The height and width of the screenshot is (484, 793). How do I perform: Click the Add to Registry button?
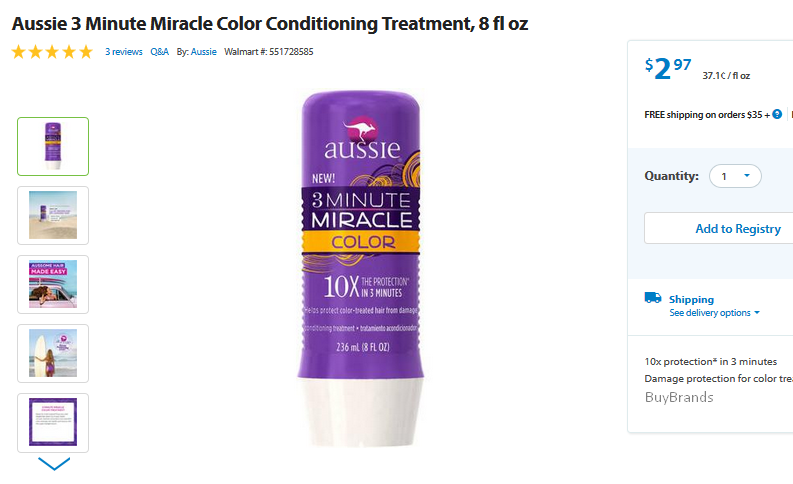(x=738, y=229)
